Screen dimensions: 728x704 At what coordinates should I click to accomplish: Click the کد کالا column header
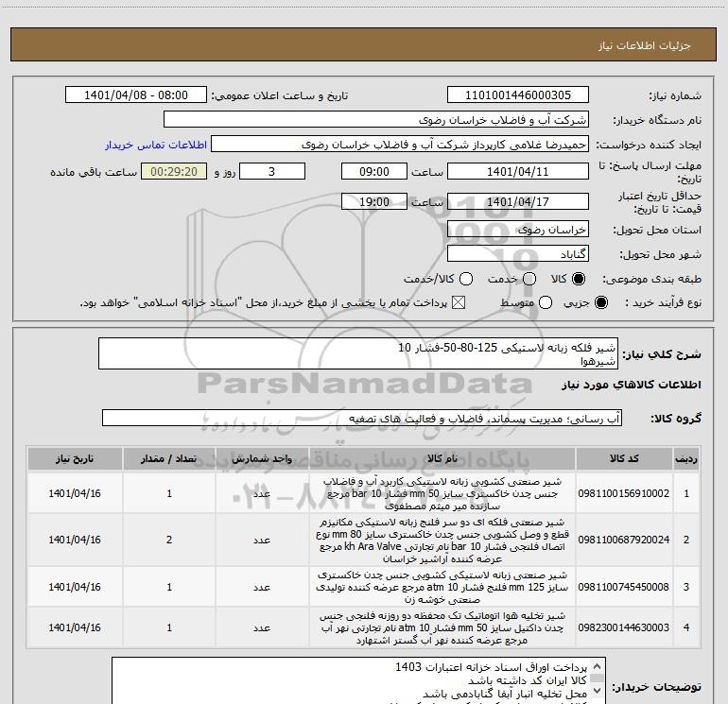tap(624, 459)
